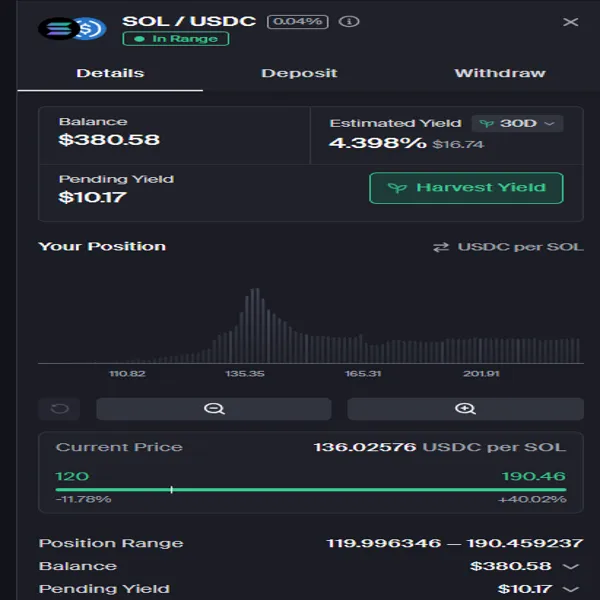Expand the Balance $380.58 row chevron
600x600 pixels.
571,566
